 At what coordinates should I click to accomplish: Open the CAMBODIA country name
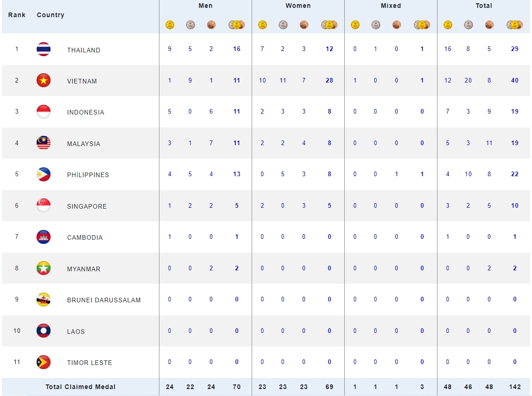pyautogui.click(x=85, y=238)
